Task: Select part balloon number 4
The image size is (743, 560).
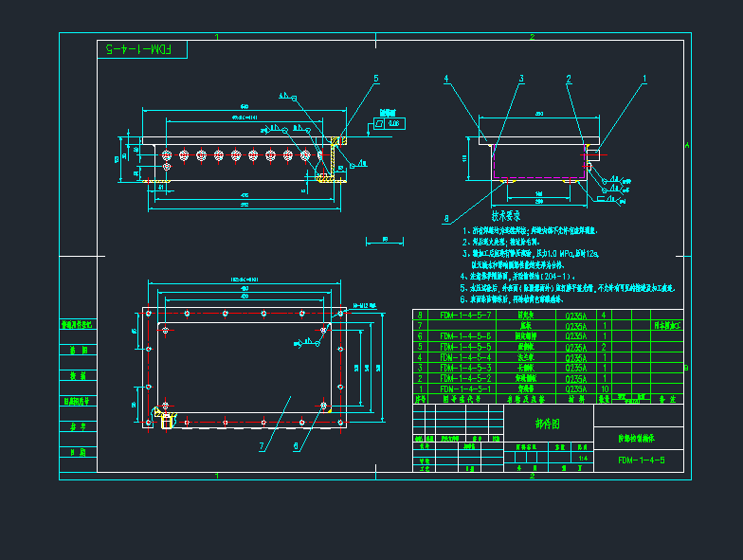Action: (x=446, y=80)
